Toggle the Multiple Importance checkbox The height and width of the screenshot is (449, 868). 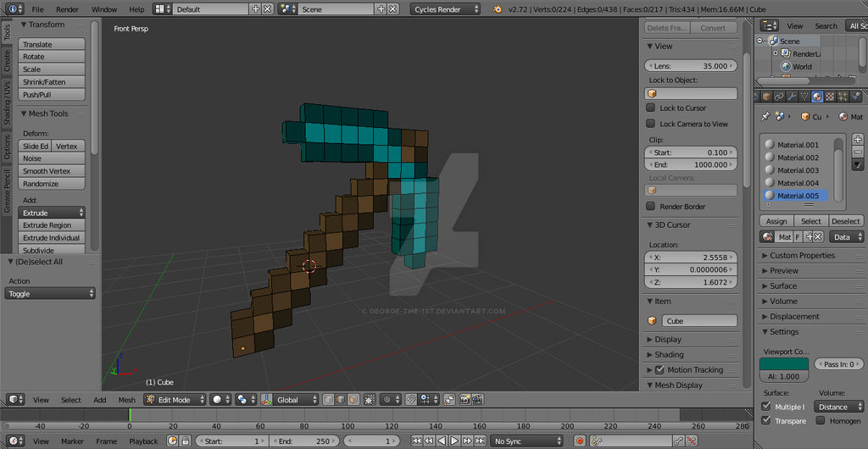766,407
